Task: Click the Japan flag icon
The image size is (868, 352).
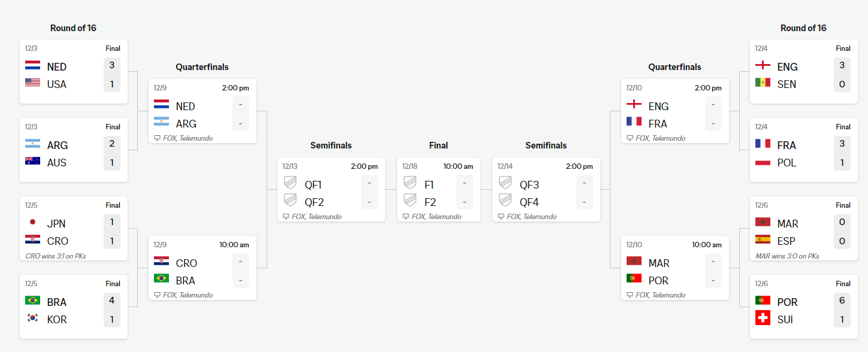Action: [x=32, y=223]
